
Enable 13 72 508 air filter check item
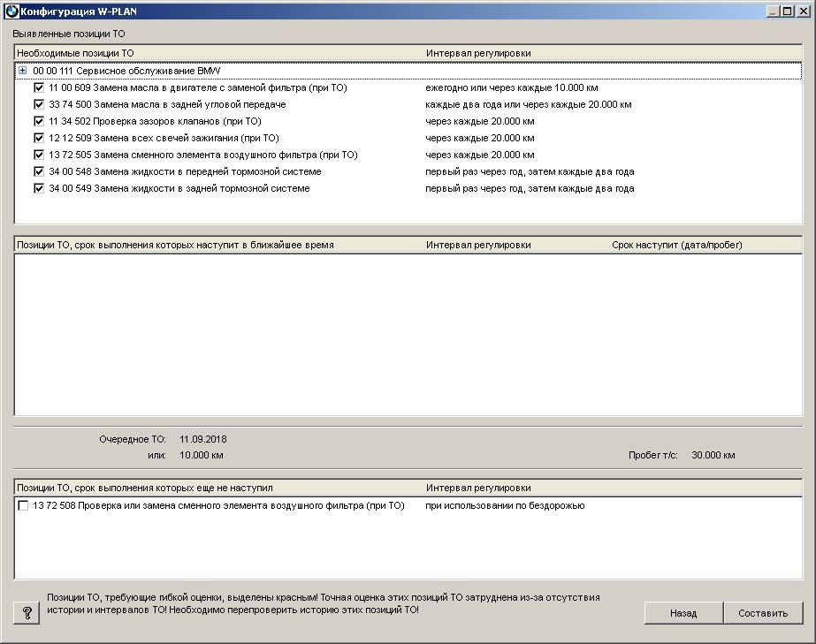click(x=23, y=506)
